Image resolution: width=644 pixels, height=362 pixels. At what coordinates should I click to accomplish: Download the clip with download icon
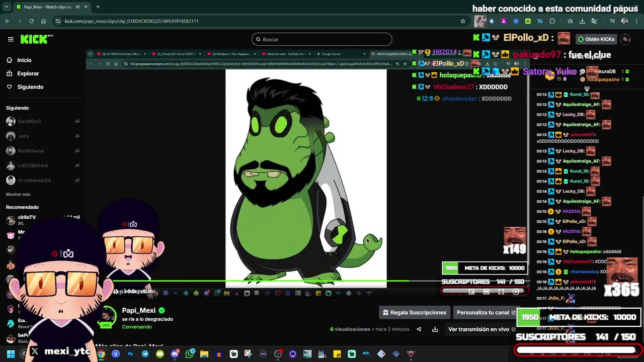tap(435, 329)
